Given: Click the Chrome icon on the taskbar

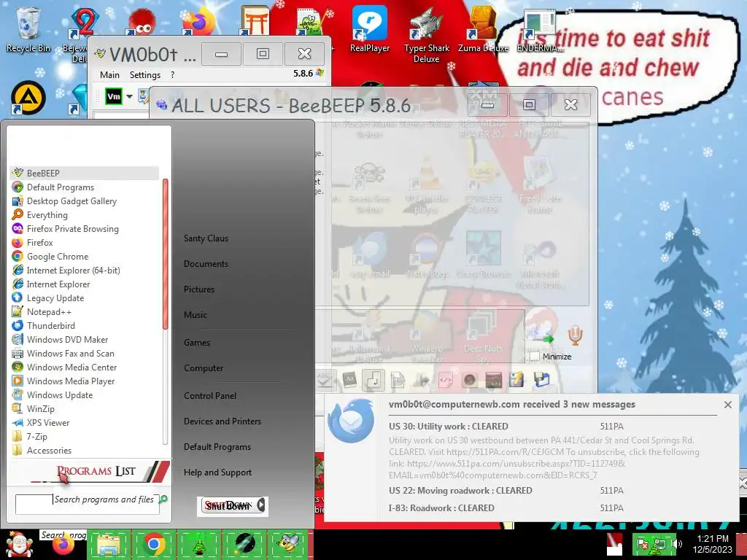Looking at the screenshot, I should point(154,544).
